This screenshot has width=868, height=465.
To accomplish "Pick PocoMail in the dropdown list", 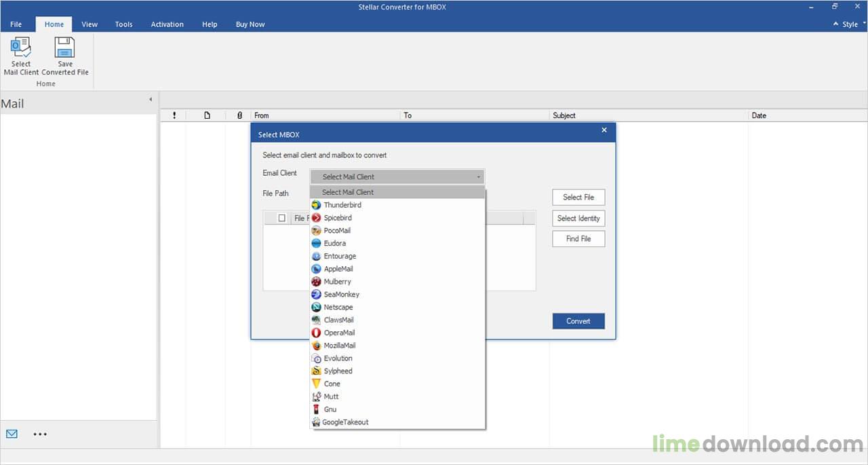I will [398, 231].
